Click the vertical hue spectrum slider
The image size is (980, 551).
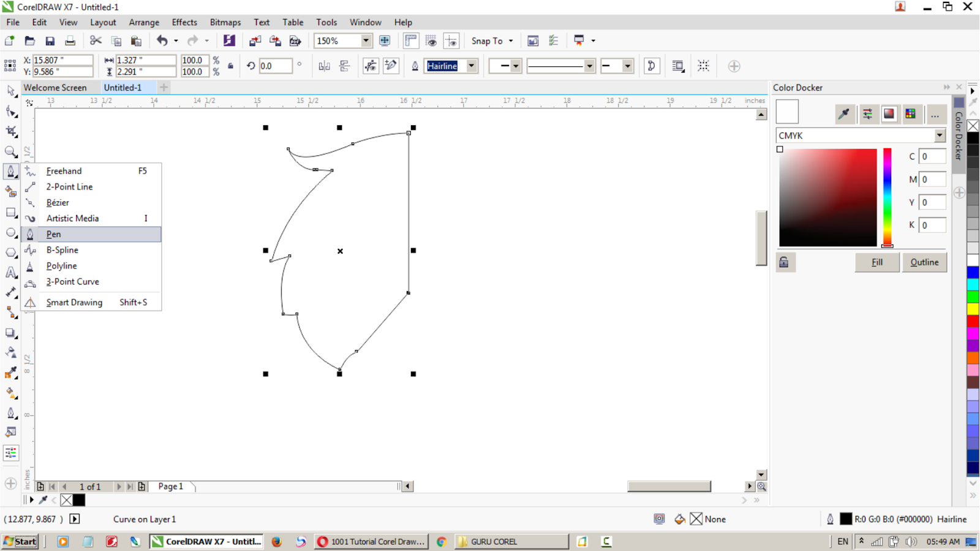click(887, 197)
